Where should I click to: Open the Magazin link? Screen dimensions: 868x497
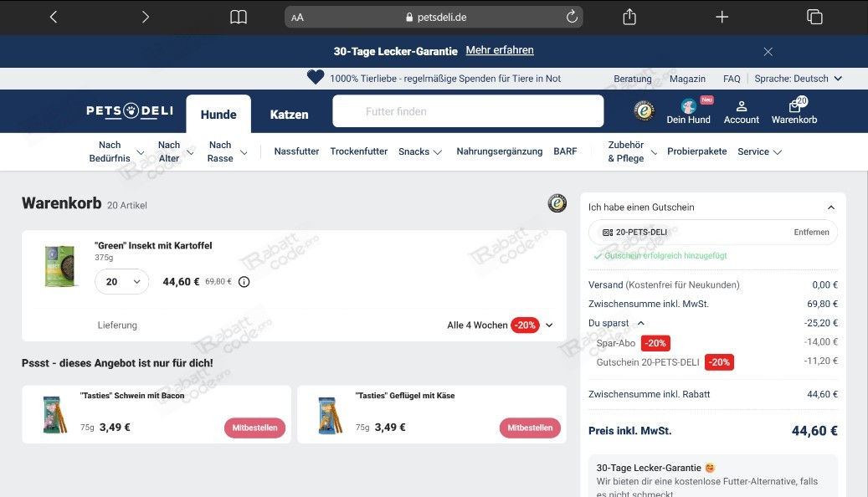pyautogui.click(x=687, y=79)
